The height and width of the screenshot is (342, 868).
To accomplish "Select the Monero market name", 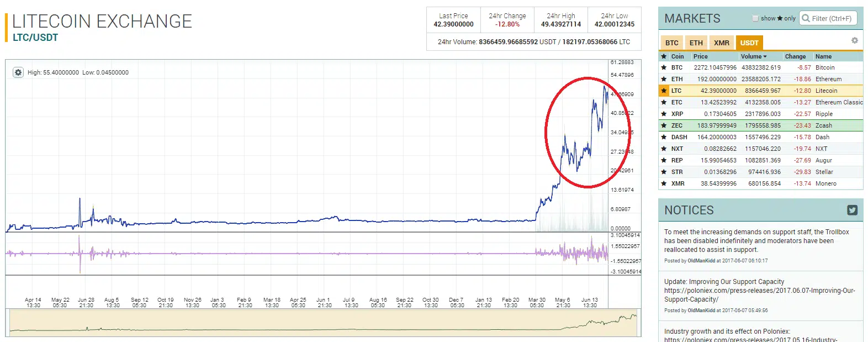I will 826,183.
